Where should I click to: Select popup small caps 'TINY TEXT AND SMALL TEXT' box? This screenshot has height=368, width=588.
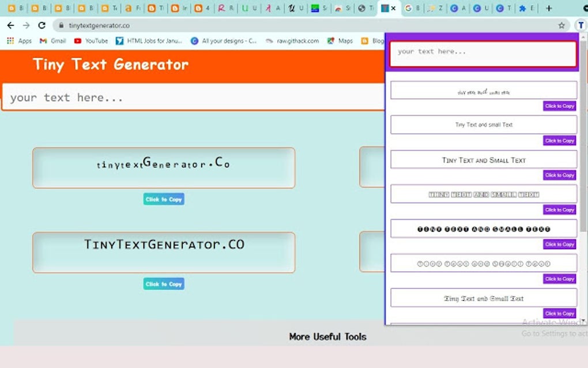pos(484,159)
